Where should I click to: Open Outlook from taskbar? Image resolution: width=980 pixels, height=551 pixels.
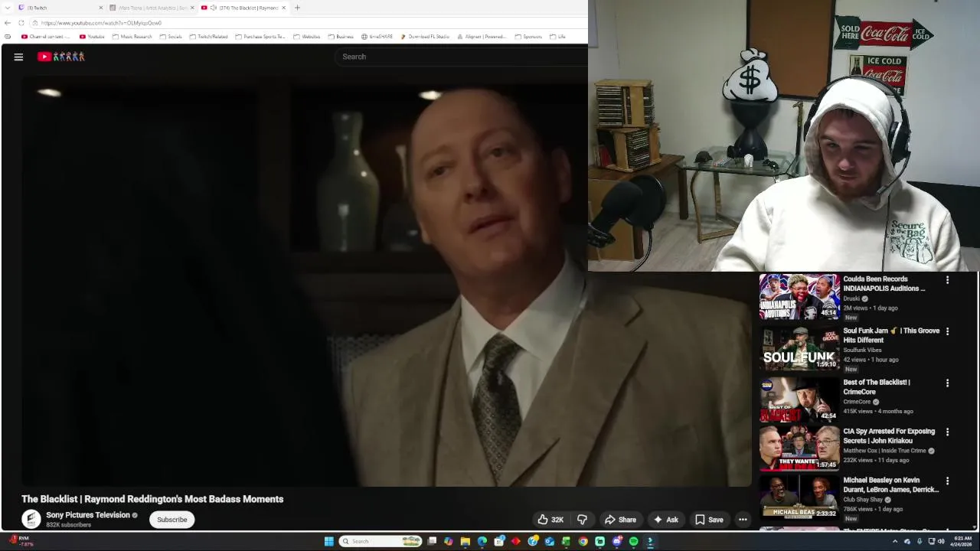pyautogui.click(x=549, y=542)
